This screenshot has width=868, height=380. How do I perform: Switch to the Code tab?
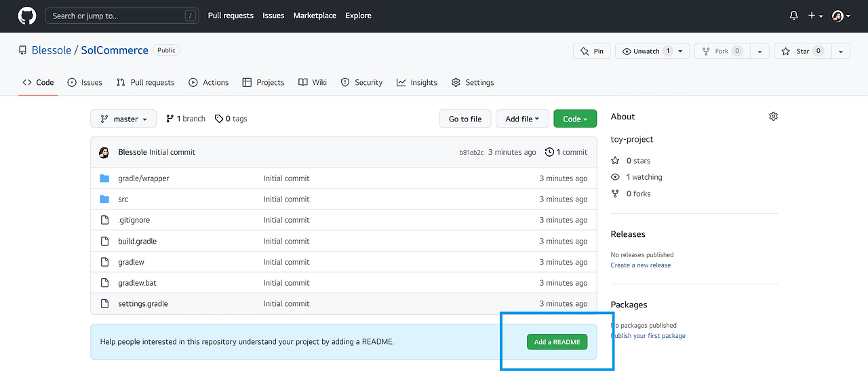pos(38,82)
